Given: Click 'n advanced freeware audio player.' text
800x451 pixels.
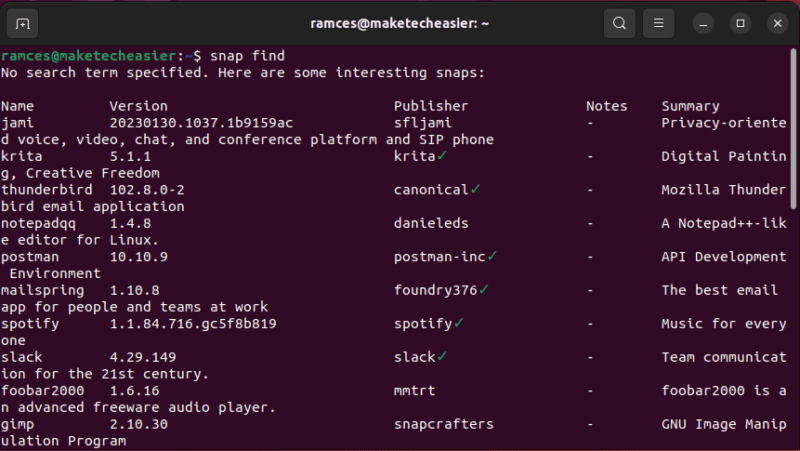Looking at the screenshot, I should pos(138,408).
